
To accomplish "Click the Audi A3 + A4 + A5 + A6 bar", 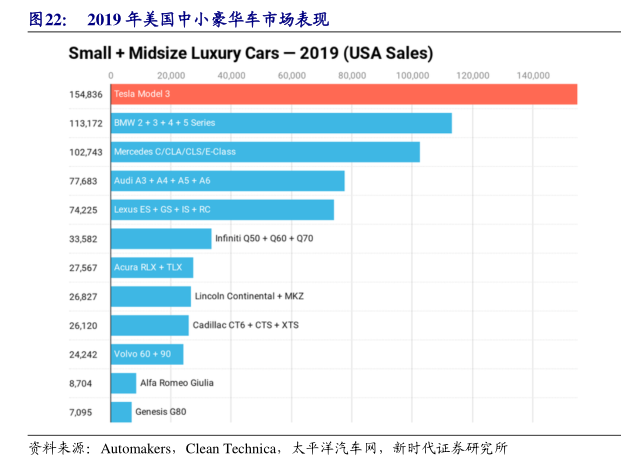I will click(x=228, y=181).
